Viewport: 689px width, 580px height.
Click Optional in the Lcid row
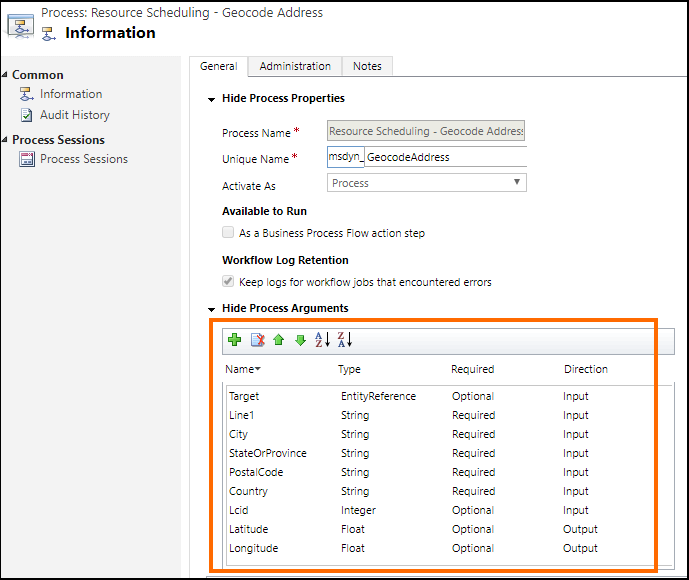point(473,510)
